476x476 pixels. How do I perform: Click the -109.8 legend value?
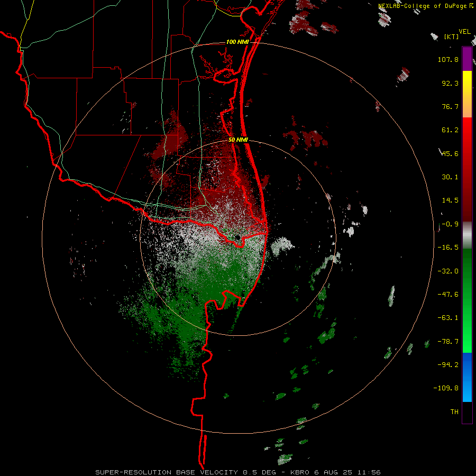[x=446, y=388]
